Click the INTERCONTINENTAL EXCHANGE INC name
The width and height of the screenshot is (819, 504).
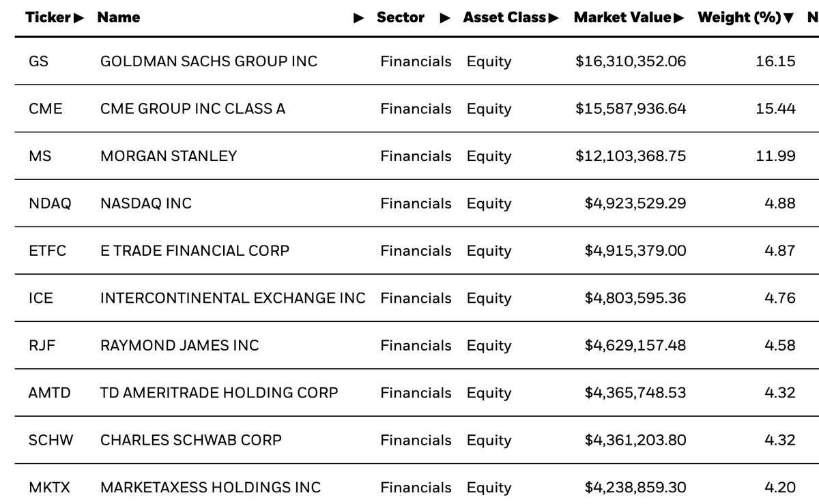pyautogui.click(x=233, y=298)
